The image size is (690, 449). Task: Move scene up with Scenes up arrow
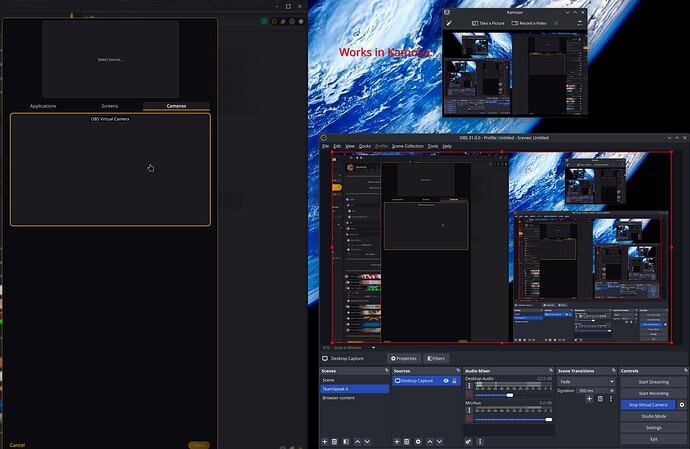coord(357,442)
